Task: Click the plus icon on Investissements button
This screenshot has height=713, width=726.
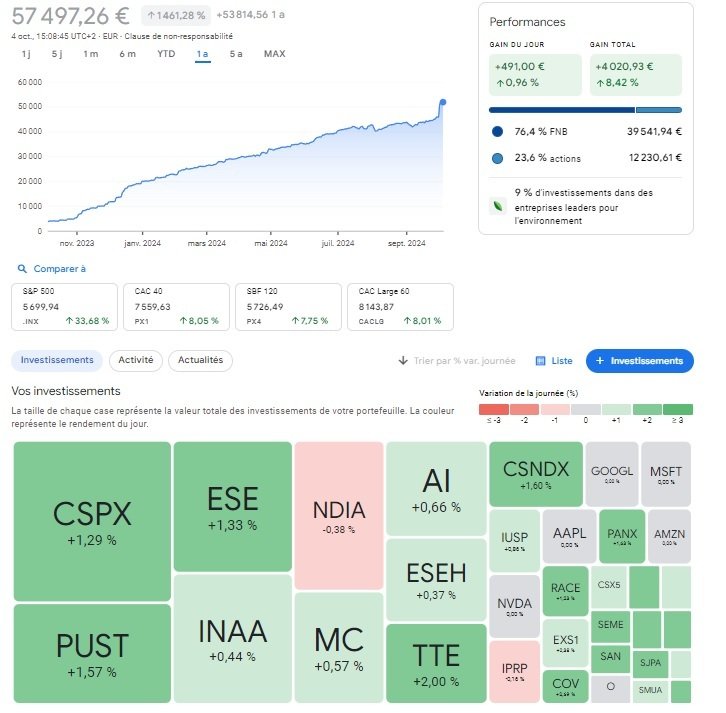Action: [x=600, y=361]
